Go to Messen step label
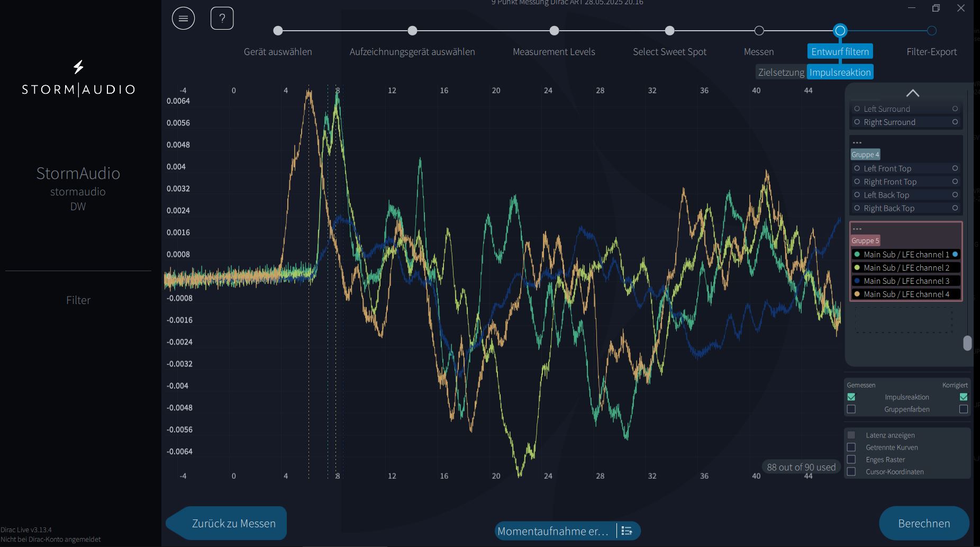 pos(759,51)
